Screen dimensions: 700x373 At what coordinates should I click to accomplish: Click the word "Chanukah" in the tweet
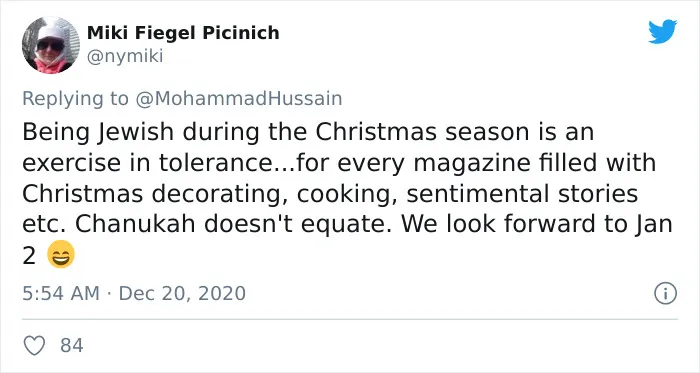[135, 224]
